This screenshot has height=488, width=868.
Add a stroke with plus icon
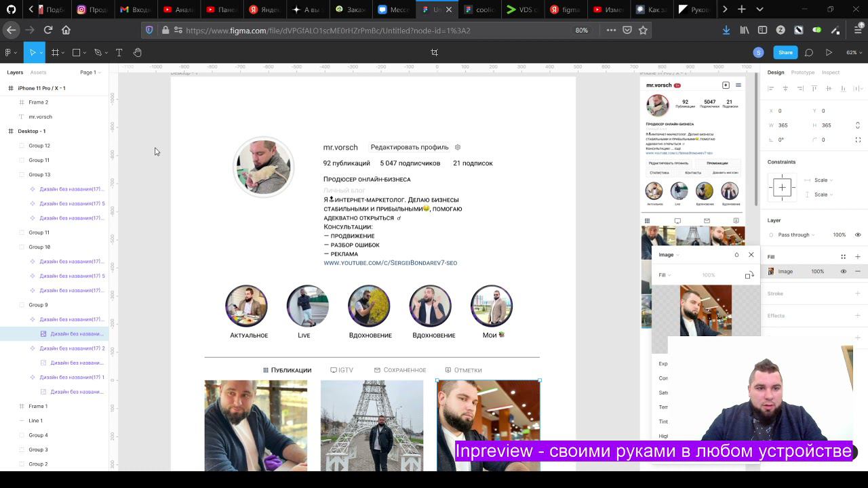click(x=858, y=293)
